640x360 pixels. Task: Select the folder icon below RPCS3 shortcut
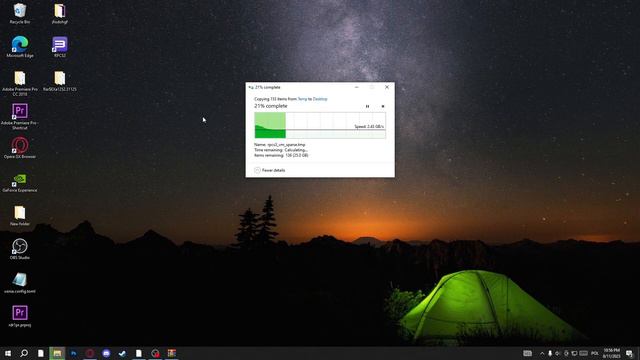tap(60, 81)
